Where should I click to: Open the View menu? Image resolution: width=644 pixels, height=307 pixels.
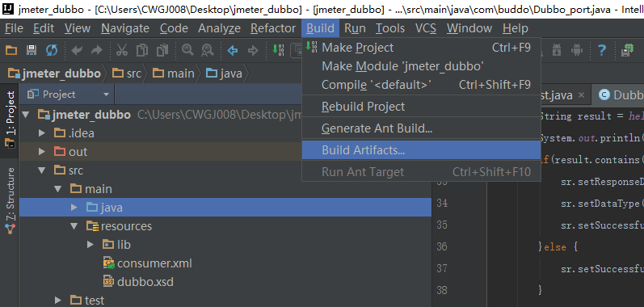click(78, 28)
